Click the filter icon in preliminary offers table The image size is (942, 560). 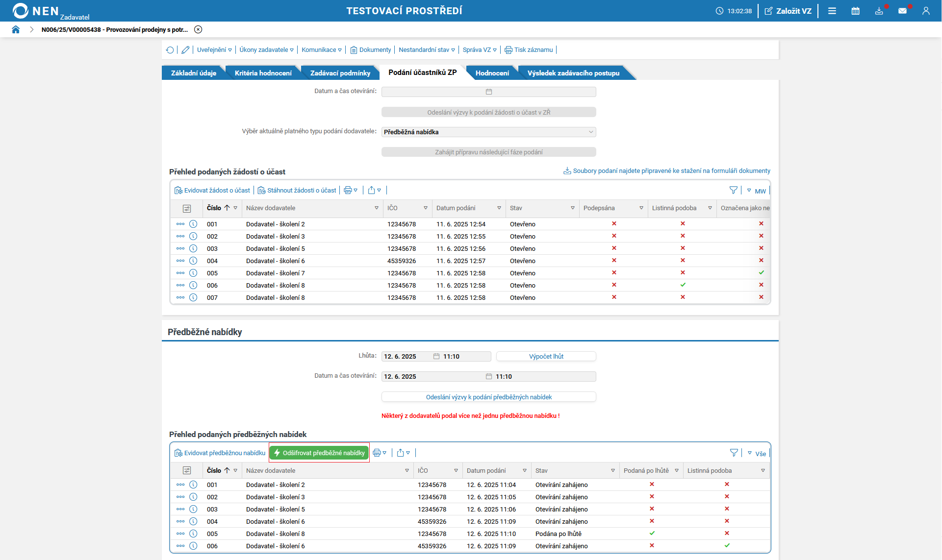(734, 453)
